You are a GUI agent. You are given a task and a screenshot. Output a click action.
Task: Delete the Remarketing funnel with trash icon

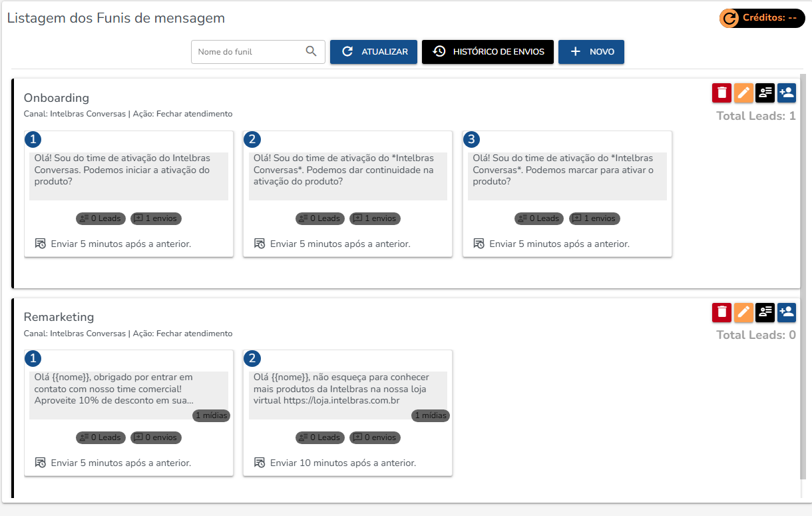pyautogui.click(x=721, y=312)
